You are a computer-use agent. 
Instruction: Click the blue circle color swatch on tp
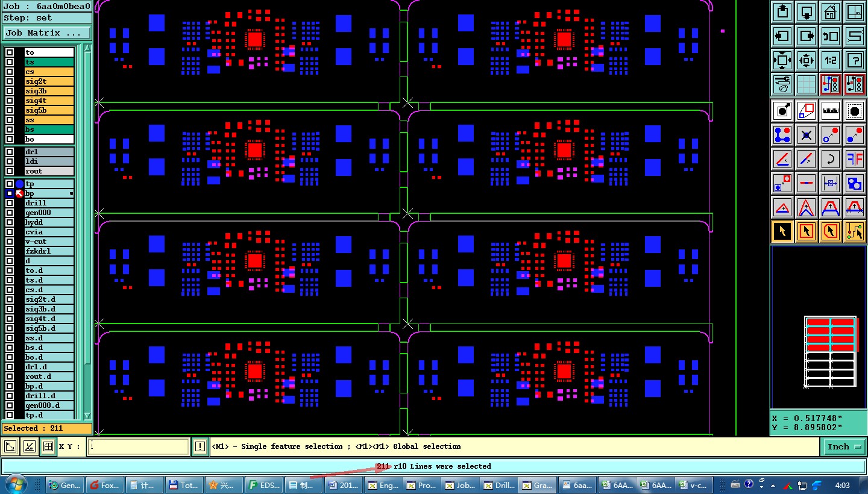pyautogui.click(x=20, y=184)
